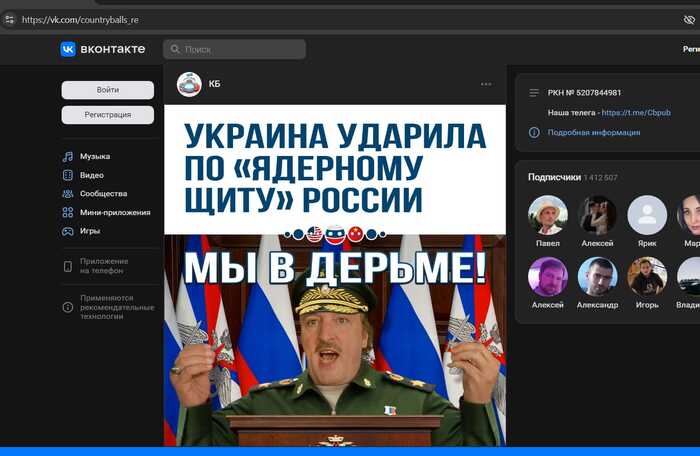Screen dimensions: 700x456
Task: Open the Игры gamepad icon
Action: 68,231
